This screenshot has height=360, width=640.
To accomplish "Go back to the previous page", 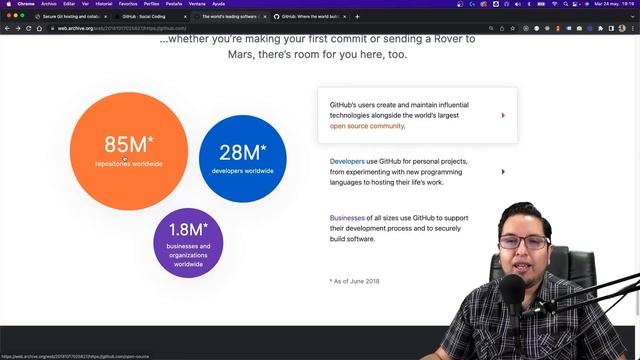I will (7, 29).
